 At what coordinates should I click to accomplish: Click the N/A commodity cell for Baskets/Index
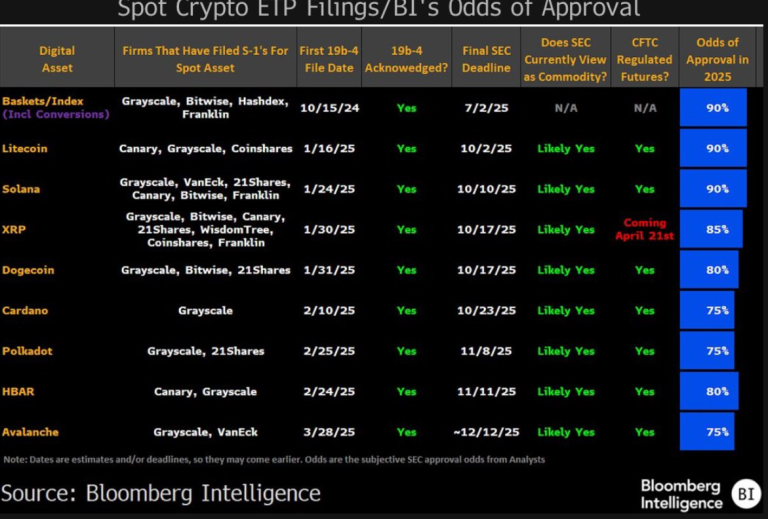tap(566, 108)
